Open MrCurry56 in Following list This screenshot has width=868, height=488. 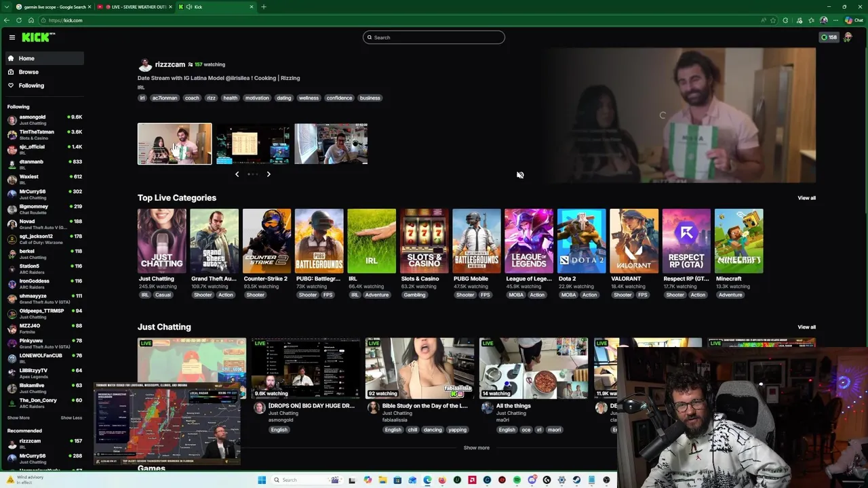45,195
